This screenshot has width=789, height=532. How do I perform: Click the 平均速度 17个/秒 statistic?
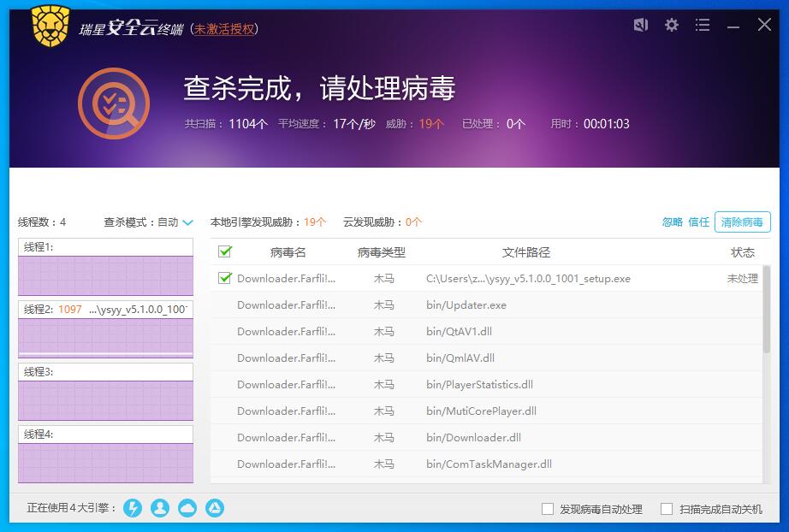327,124
